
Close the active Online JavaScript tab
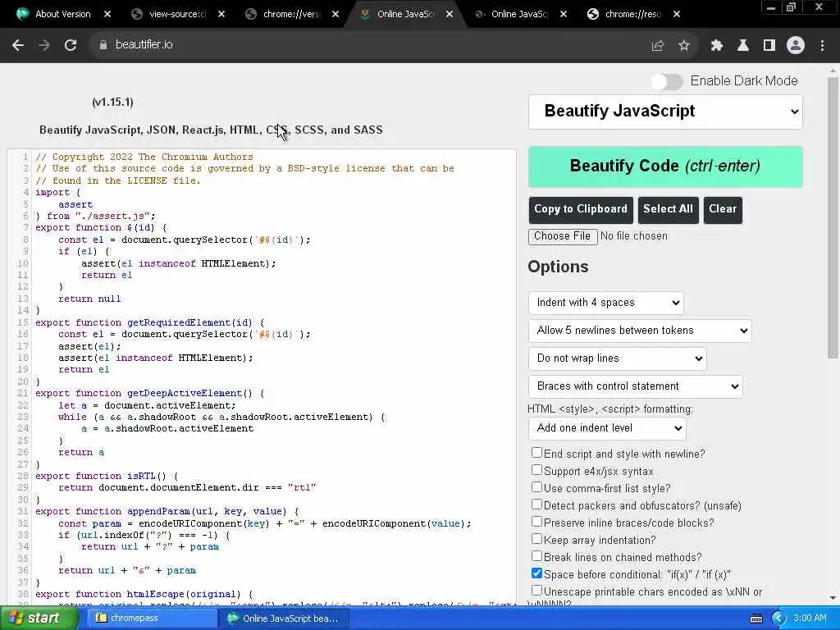[450, 15]
